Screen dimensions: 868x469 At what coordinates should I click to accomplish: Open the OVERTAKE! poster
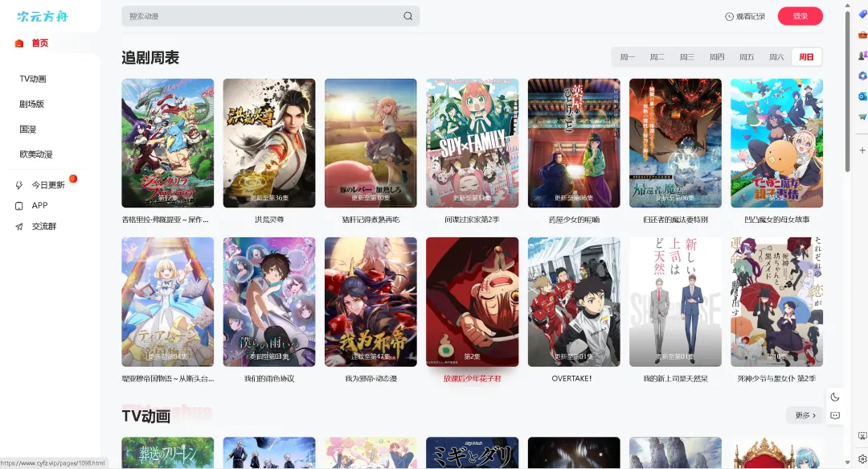(x=574, y=302)
